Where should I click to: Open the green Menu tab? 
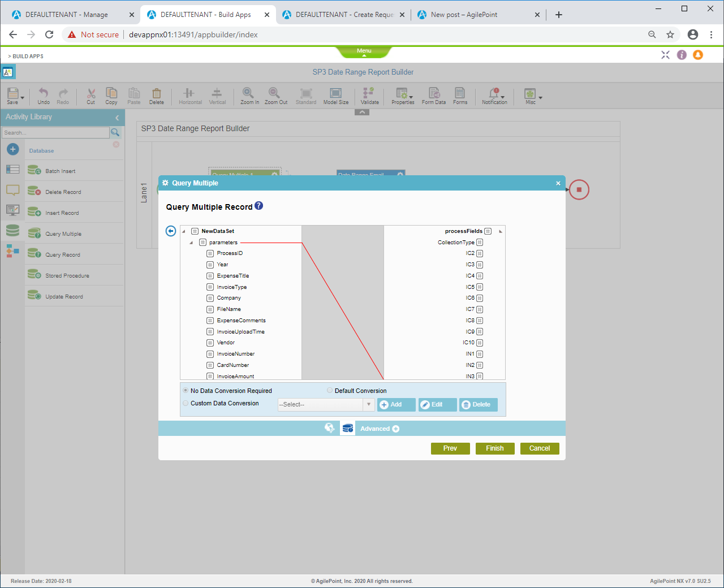pos(364,52)
